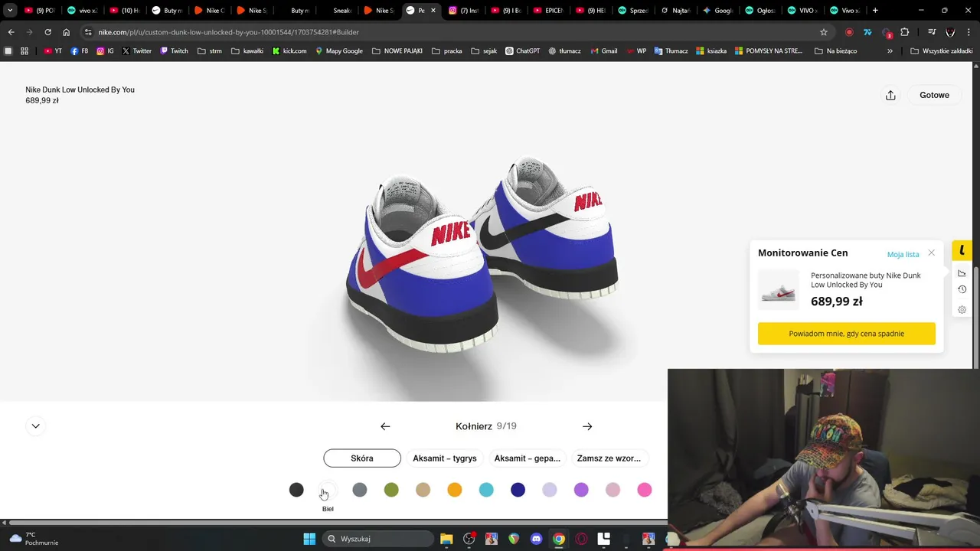
Task: Open Discord from taskbar
Action: pyautogui.click(x=536, y=539)
